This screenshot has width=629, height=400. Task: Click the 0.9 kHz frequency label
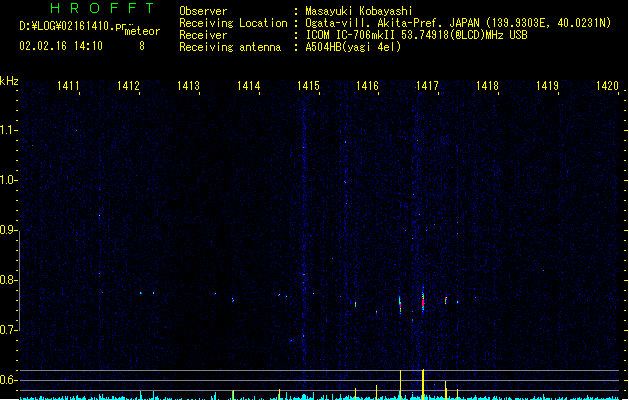(x=8, y=230)
